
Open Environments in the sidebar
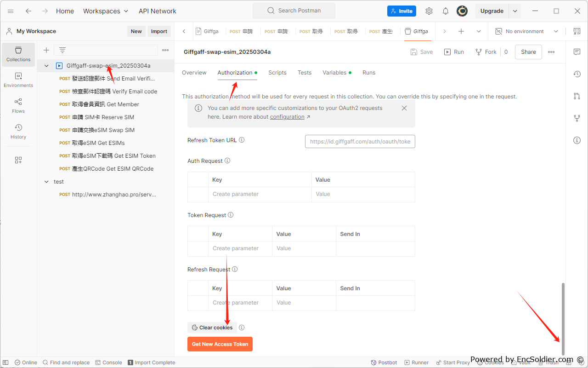click(18, 80)
